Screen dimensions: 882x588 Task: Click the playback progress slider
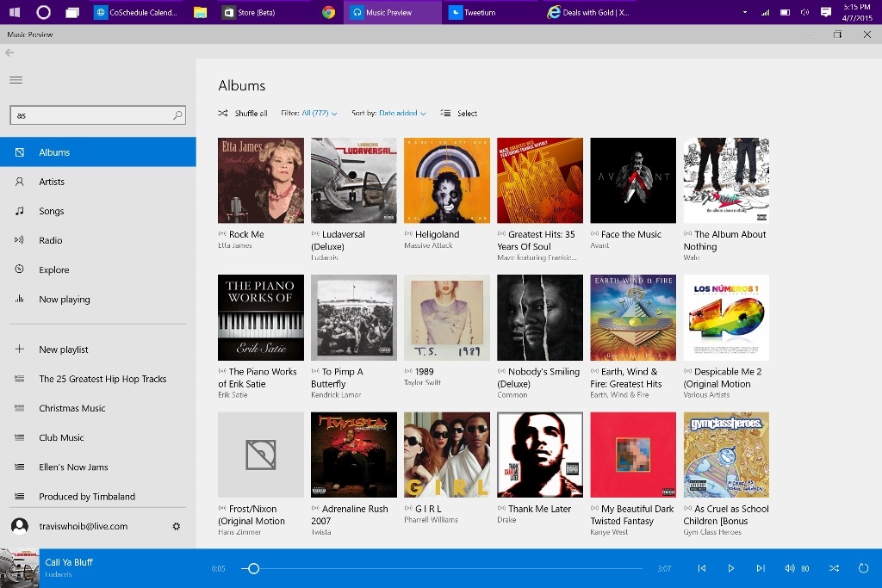pyautogui.click(x=442, y=568)
